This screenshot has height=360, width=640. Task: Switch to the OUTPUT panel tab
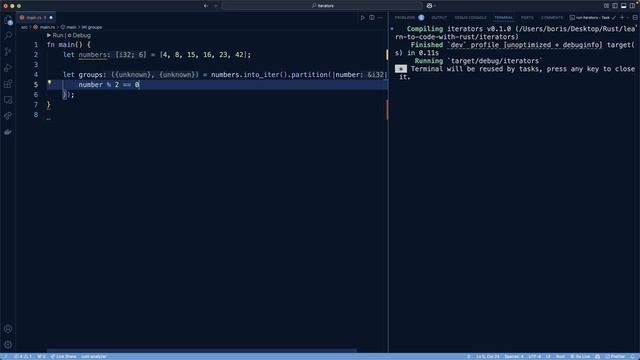tap(439, 18)
